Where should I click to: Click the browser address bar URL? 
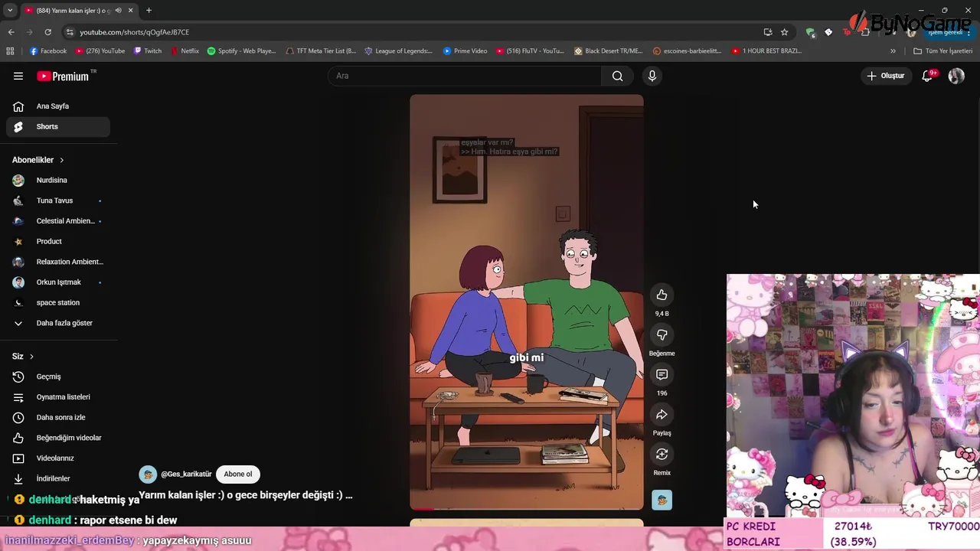coord(134,32)
